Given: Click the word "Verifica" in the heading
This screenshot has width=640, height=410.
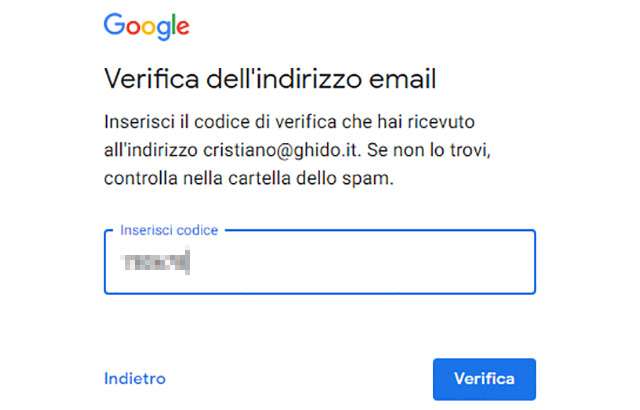Looking at the screenshot, I should 148,79.
